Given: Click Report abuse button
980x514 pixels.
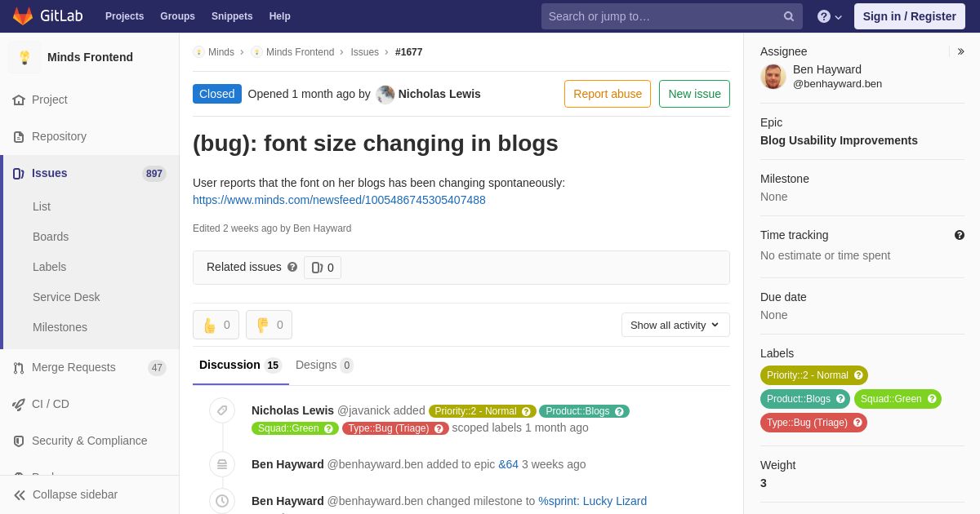Looking at the screenshot, I should [x=608, y=94].
